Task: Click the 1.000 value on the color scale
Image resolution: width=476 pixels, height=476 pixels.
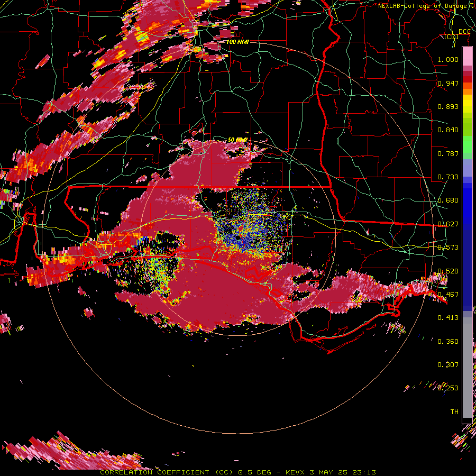Action: coord(448,59)
